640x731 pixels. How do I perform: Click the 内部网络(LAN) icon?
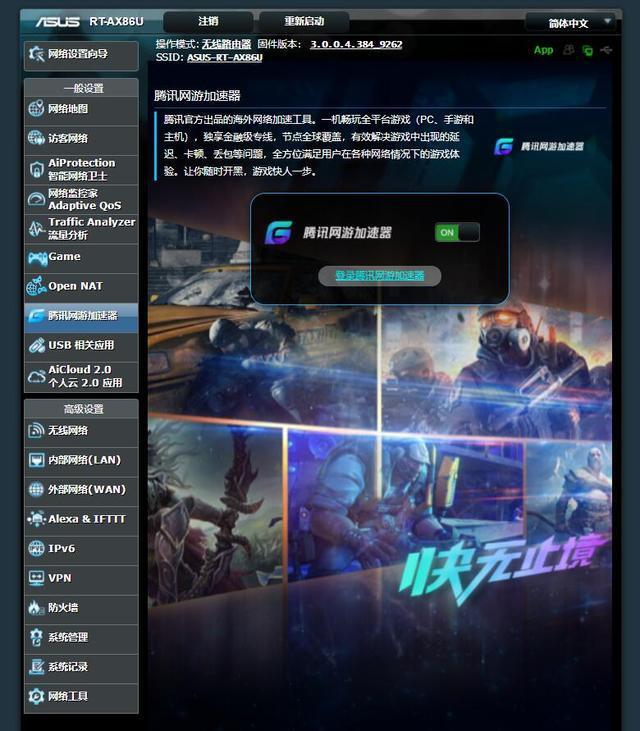coord(36,460)
